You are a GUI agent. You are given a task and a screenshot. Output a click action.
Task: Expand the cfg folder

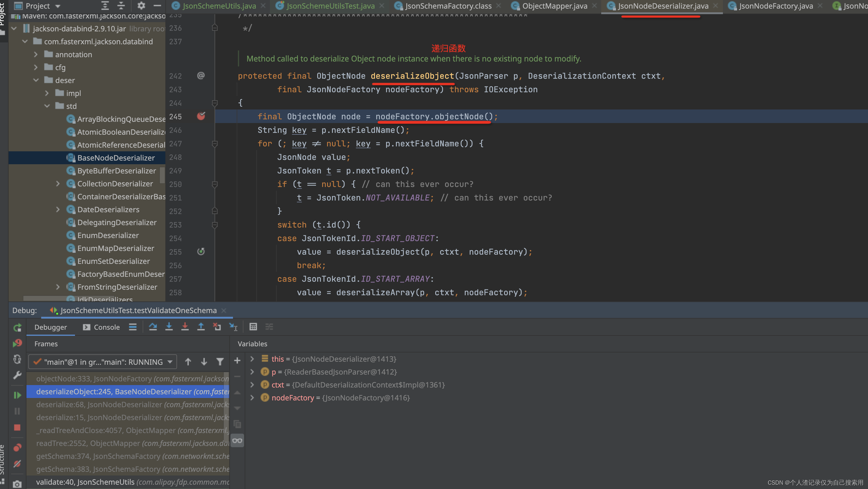click(x=36, y=67)
